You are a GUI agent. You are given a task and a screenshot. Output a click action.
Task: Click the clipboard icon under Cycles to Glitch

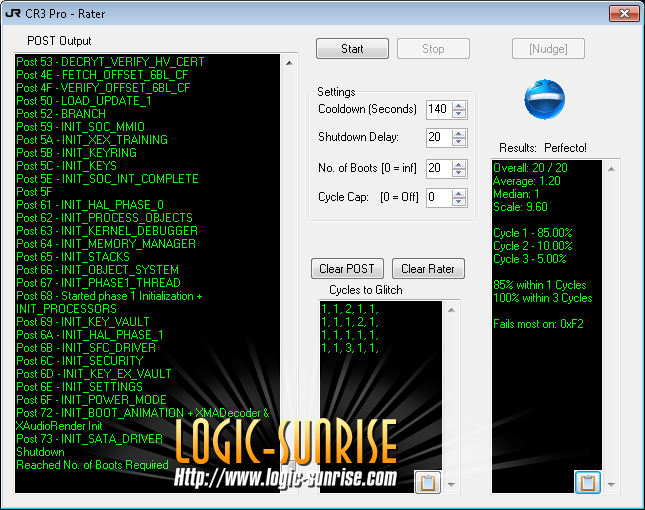coord(427,482)
